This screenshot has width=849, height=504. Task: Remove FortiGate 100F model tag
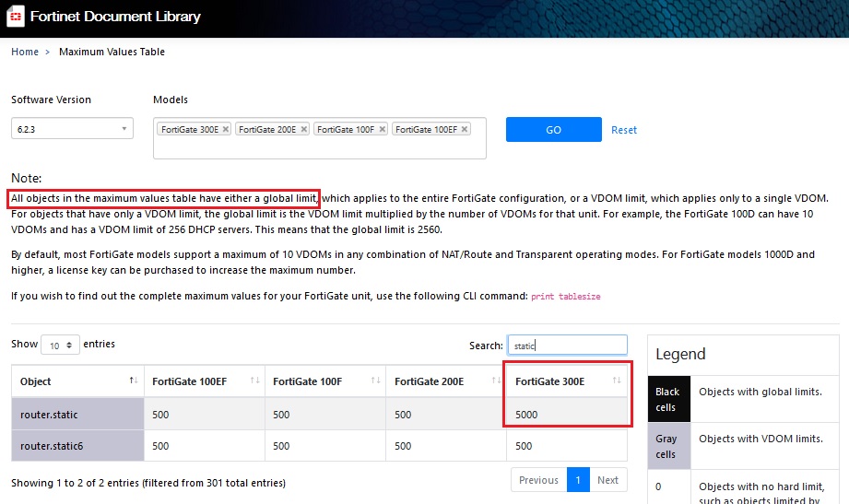tap(382, 129)
